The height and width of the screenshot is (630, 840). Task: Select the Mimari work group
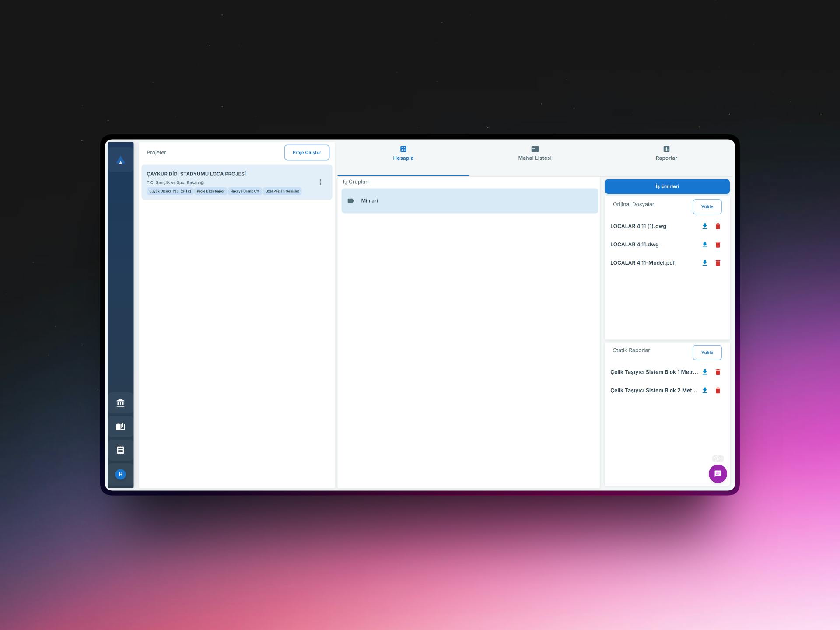pyautogui.click(x=469, y=201)
